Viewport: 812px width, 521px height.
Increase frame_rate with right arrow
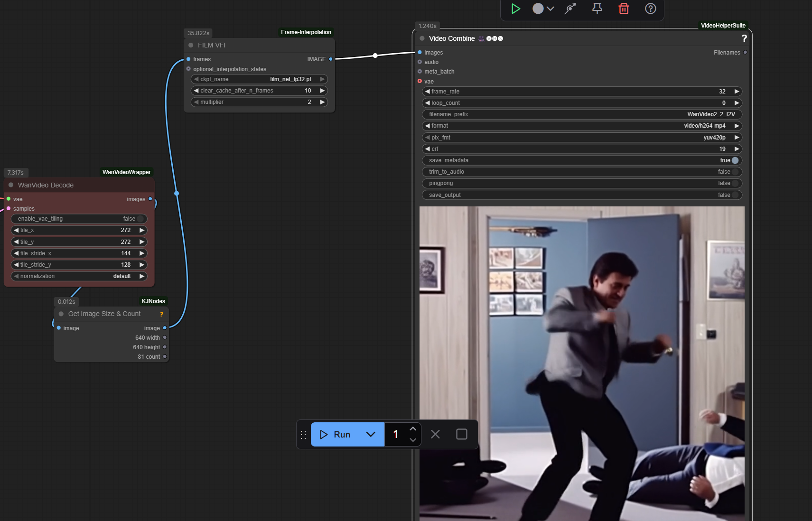click(x=737, y=92)
